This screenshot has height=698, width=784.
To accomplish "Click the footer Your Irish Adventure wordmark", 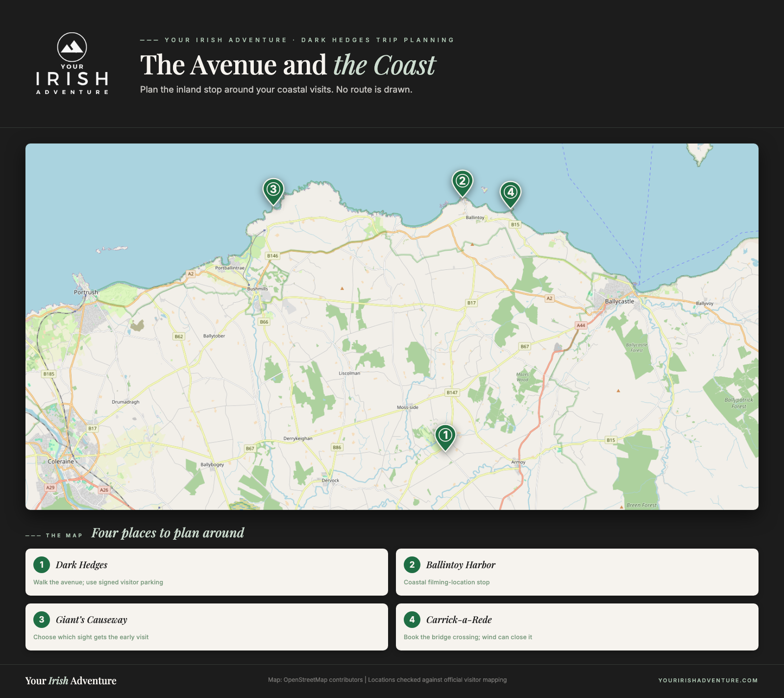I will (71, 680).
